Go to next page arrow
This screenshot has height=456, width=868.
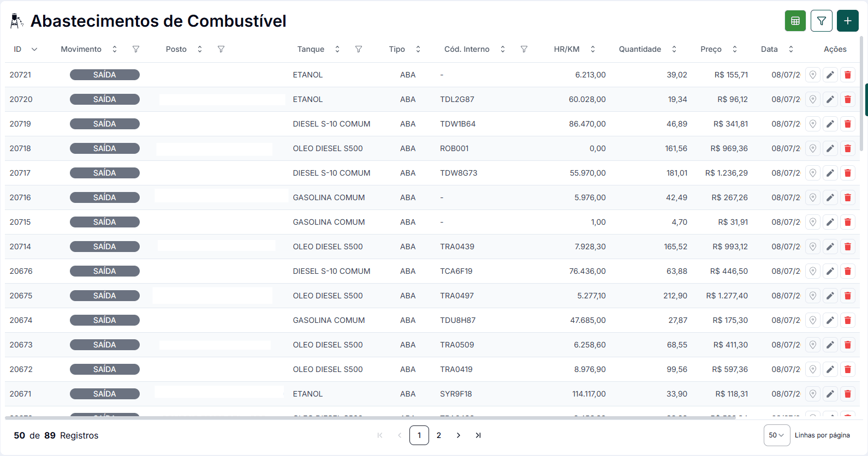coord(459,435)
